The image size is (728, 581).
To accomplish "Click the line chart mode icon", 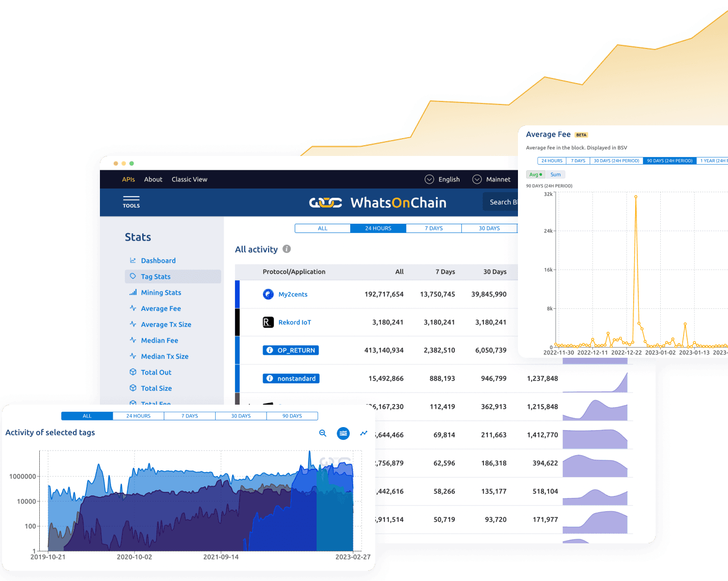I will [x=363, y=433].
